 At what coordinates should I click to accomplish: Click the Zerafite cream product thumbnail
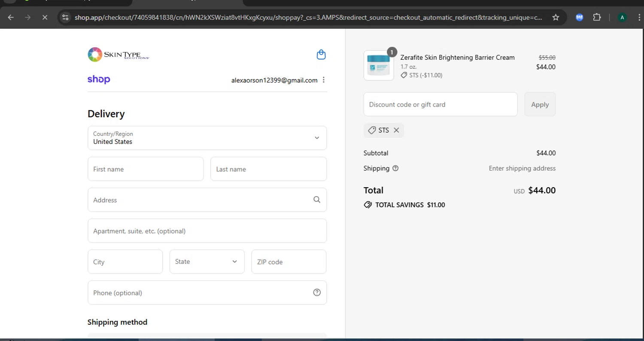click(379, 65)
